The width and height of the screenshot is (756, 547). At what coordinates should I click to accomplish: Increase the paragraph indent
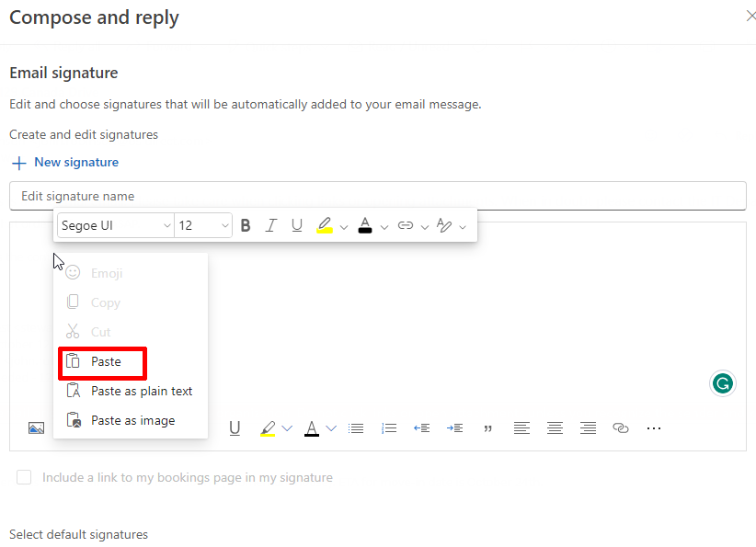pos(454,427)
